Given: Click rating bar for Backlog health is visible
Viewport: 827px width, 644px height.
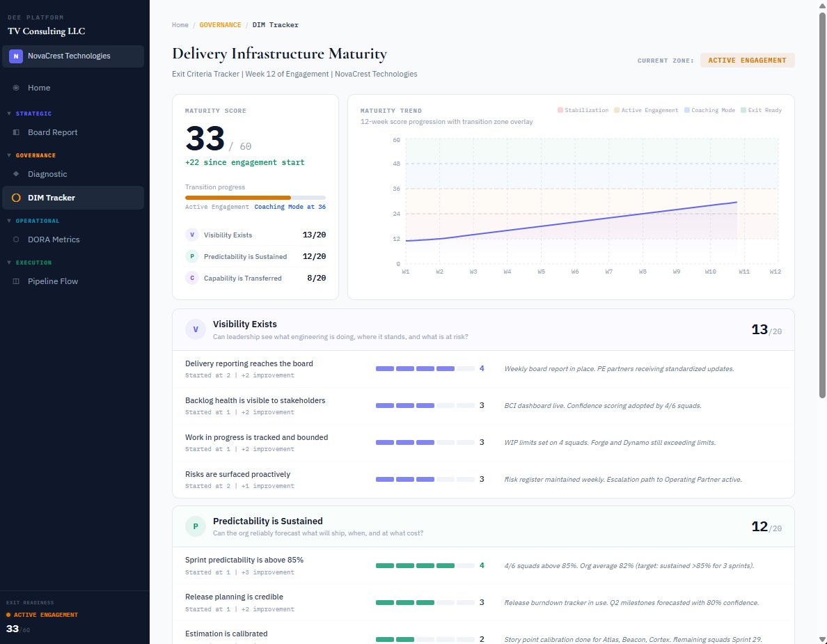Looking at the screenshot, I should (x=425, y=406).
